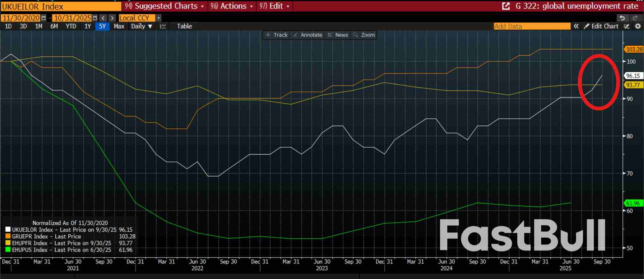
Task: Open the Actions menu
Action: [231, 6]
